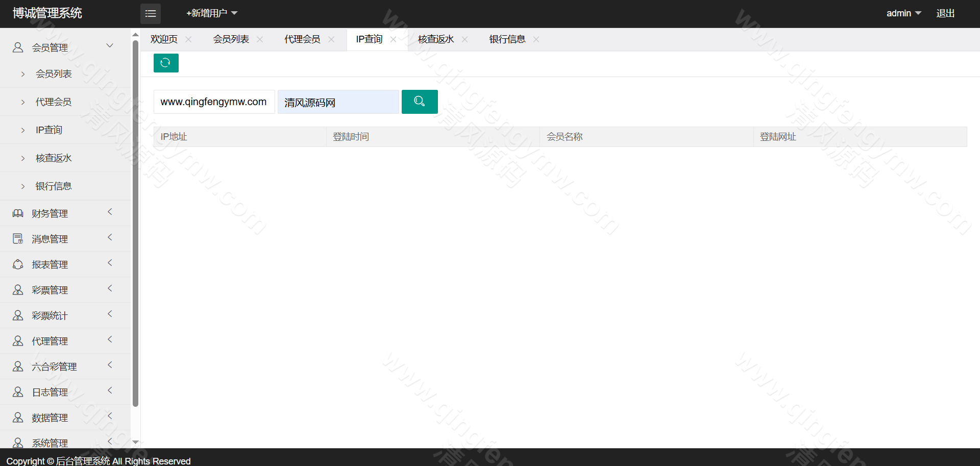Close the 核查返水 tab
The width and height of the screenshot is (980, 466).
(x=464, y=39)
